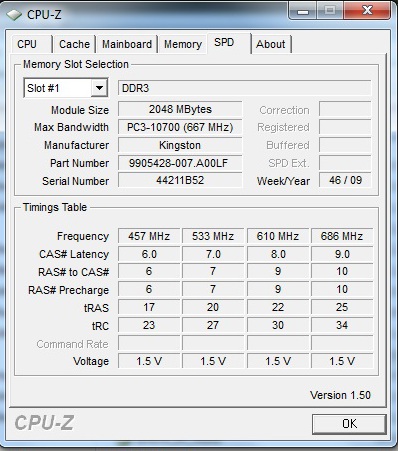The width and height of the screenshot is (398, 451).
Task: Open the Cache tab
Action: tap(74, 44)
